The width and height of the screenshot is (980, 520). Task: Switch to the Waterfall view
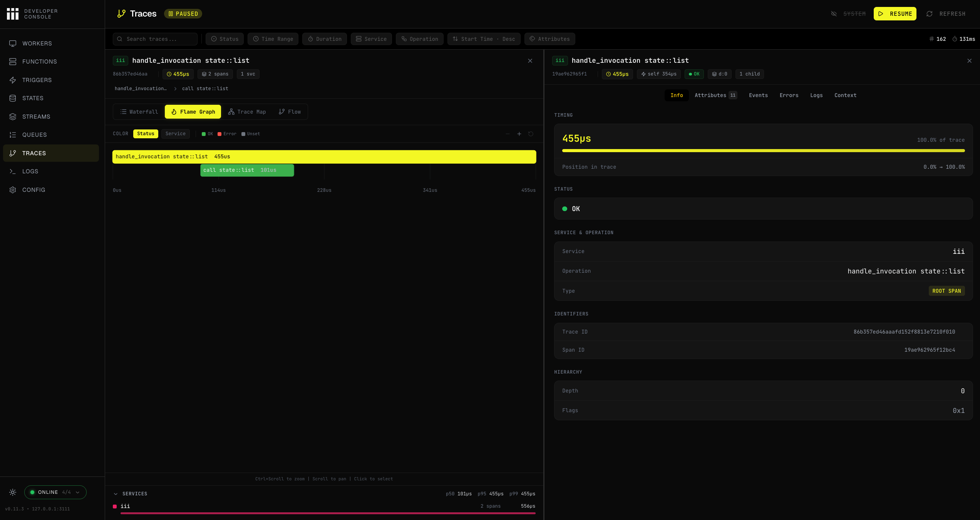coord(139,112)
